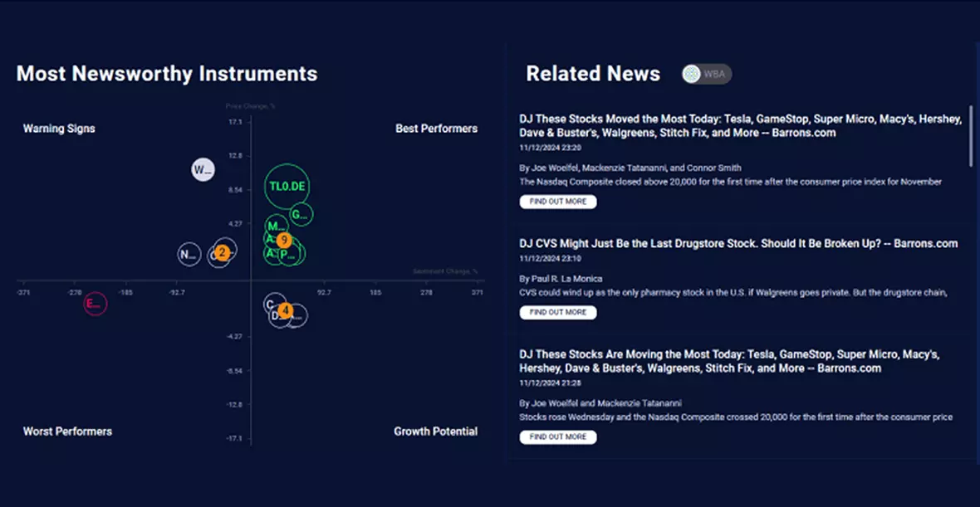
Task: Click Find Out More for Stocks Are Moving article
Action: 557,436
